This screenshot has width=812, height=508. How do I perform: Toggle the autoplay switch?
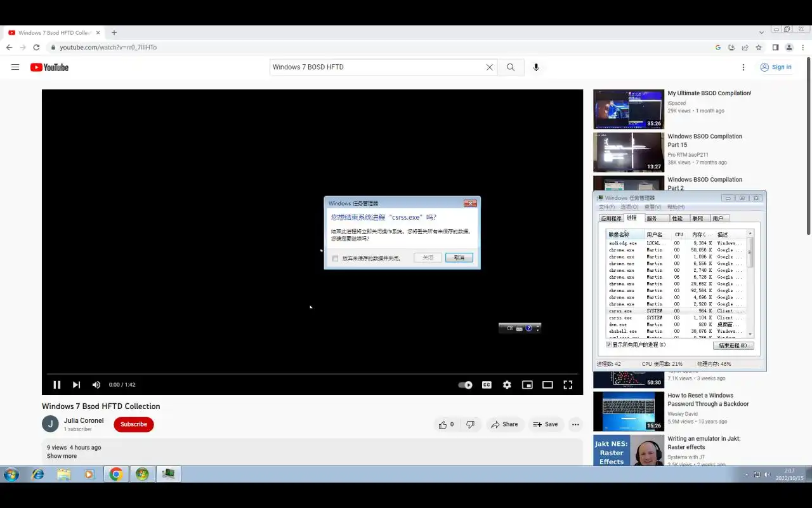pyautogui.click(x=466, y=385)
